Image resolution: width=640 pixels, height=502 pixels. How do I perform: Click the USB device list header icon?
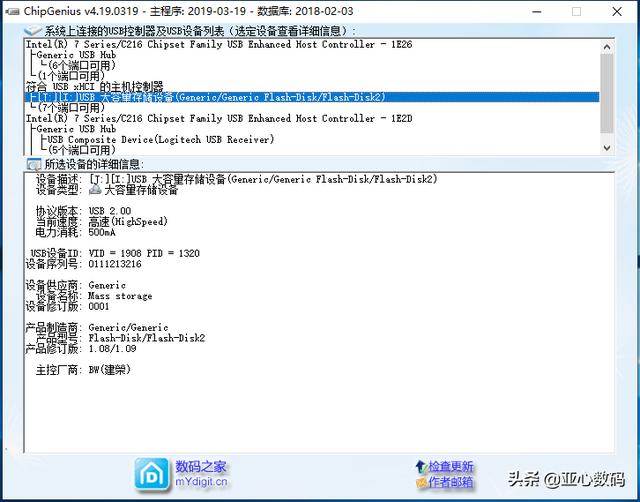tap(33, 31)
